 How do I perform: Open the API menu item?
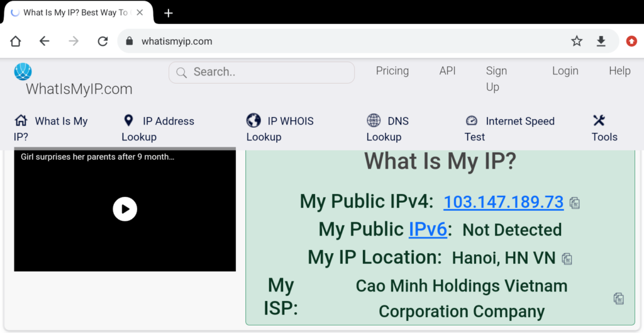[x=447, y=71]
